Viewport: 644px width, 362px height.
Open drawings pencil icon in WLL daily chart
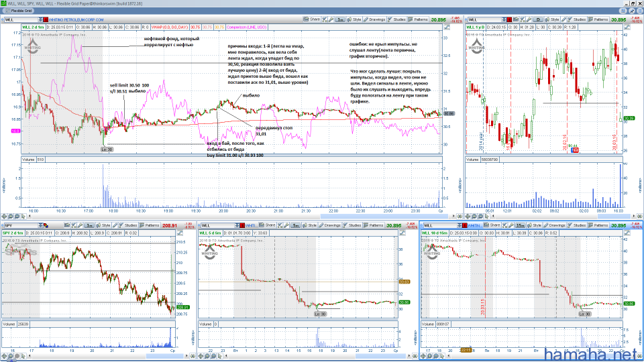[563, 19]
